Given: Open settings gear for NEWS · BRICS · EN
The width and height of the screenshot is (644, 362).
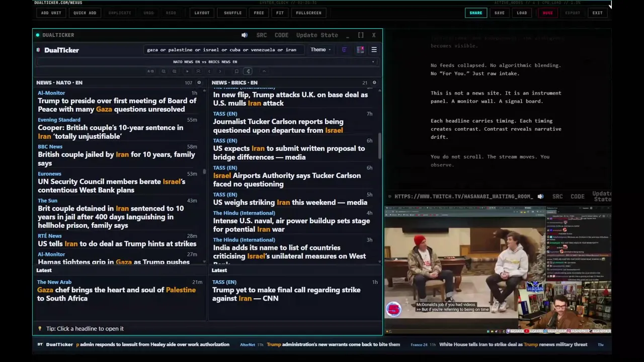Looking at the screenshot, I should pos(374,82).
